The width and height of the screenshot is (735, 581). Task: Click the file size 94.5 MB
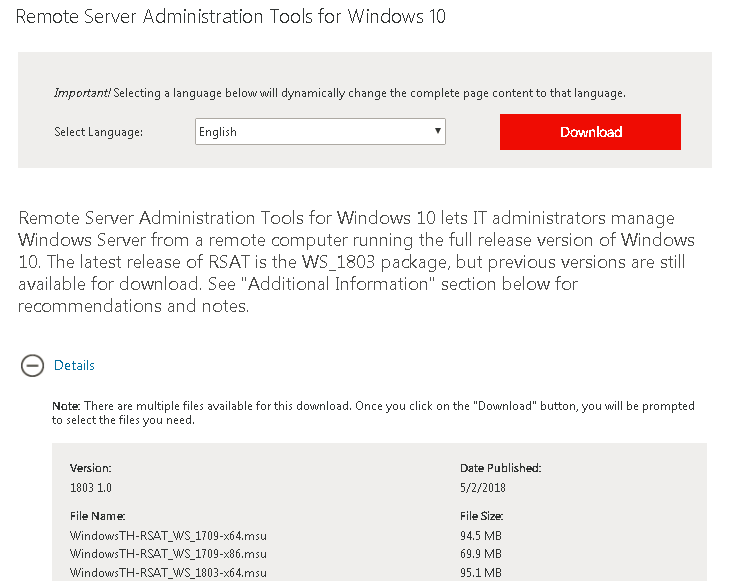(481, 536)
